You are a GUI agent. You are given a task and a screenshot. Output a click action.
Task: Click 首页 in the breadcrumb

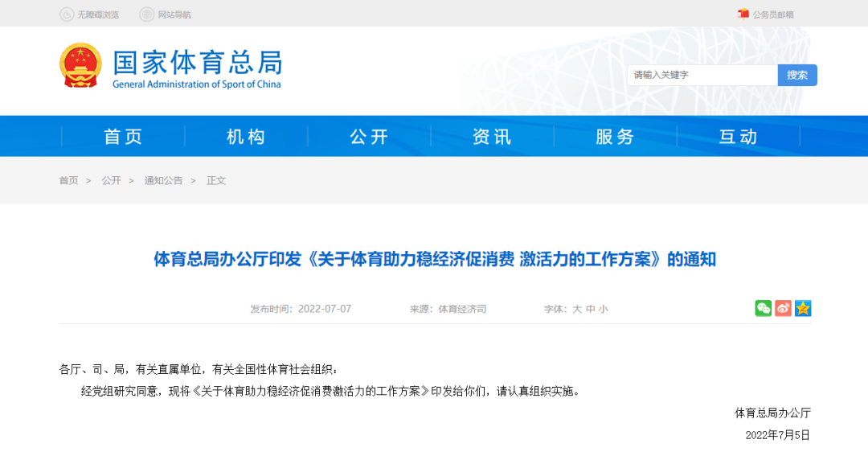click(x=68, y=181)
